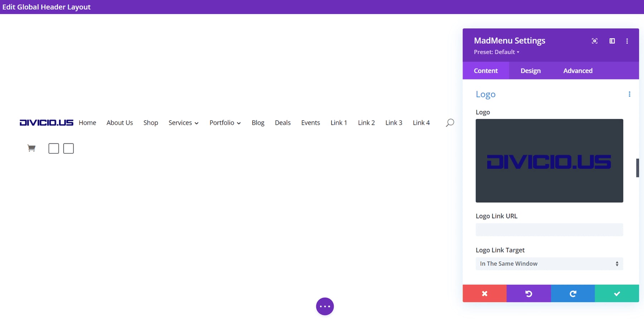
Task: Collapse the Logo section heading
Action: pyautogui.click(x=485, y=94)
